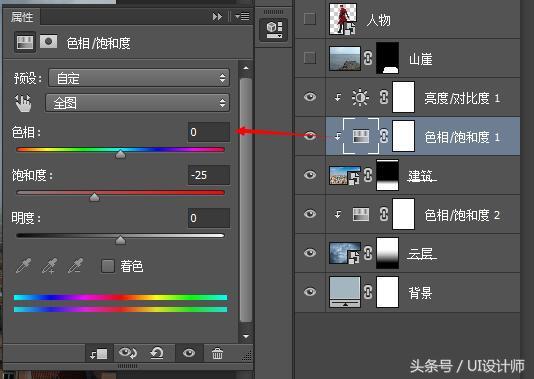Viewport: 534px width, 379px height.
Task: Show the hidden 人物 layer
Action: 310,19
